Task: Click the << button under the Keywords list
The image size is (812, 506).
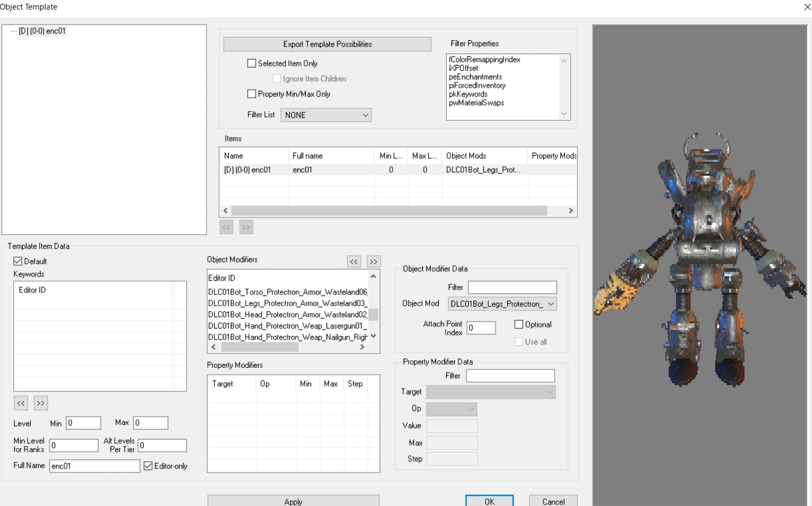Action: 21,403
